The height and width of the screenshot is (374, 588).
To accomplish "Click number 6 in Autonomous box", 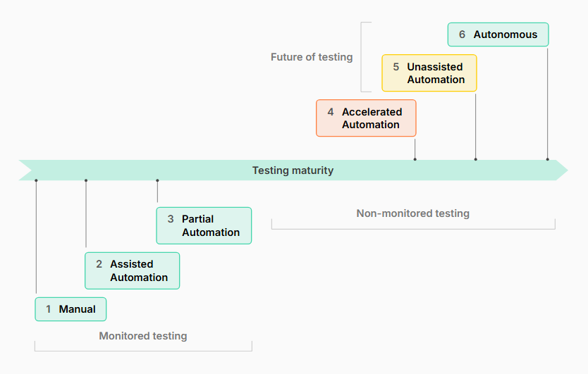I will coord(462,35).
